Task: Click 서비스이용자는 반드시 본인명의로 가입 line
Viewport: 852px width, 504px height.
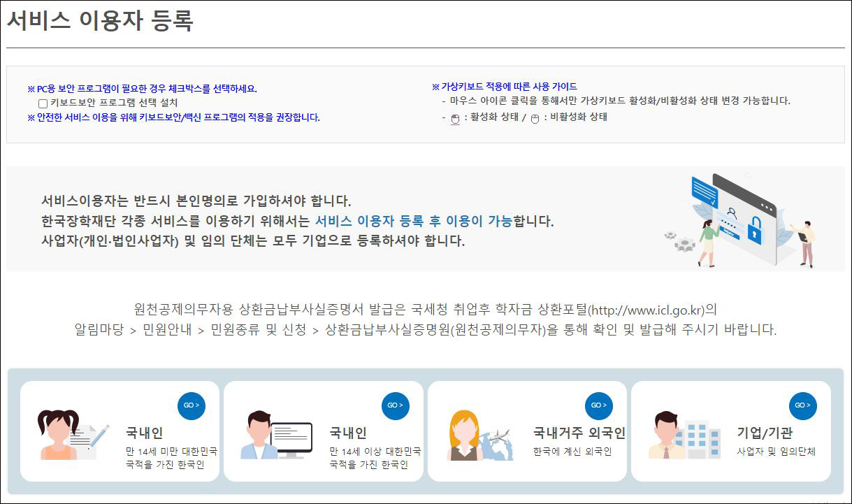Action: [196, 201]
